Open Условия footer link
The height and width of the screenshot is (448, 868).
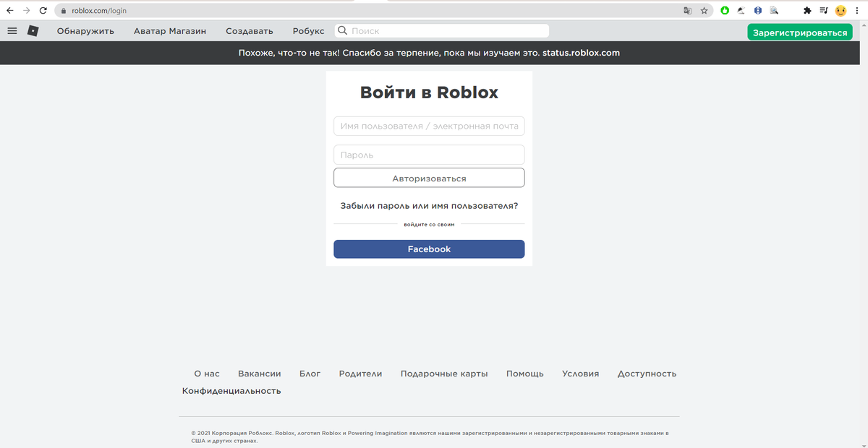click(x=581, y=374)
